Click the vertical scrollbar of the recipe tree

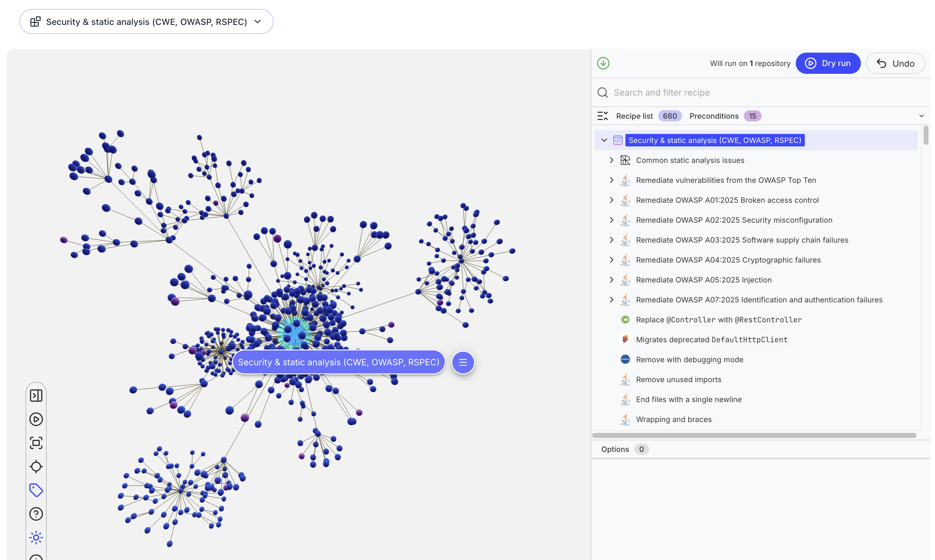(x=926, y=136)
